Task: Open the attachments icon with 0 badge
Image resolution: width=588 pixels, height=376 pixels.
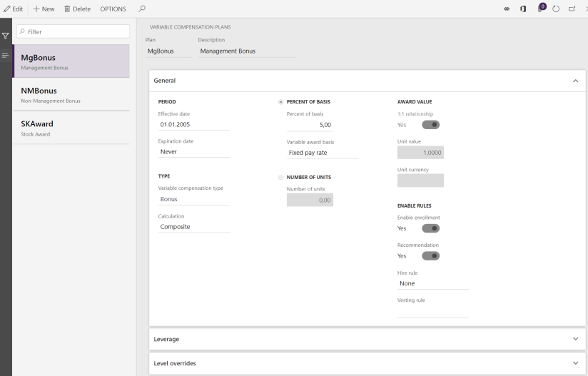Action: [540, 9]
